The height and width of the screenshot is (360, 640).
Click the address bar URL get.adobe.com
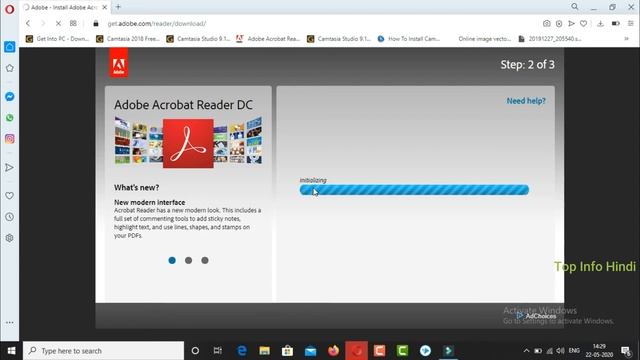pyautogui.click(x=157, y=24)
